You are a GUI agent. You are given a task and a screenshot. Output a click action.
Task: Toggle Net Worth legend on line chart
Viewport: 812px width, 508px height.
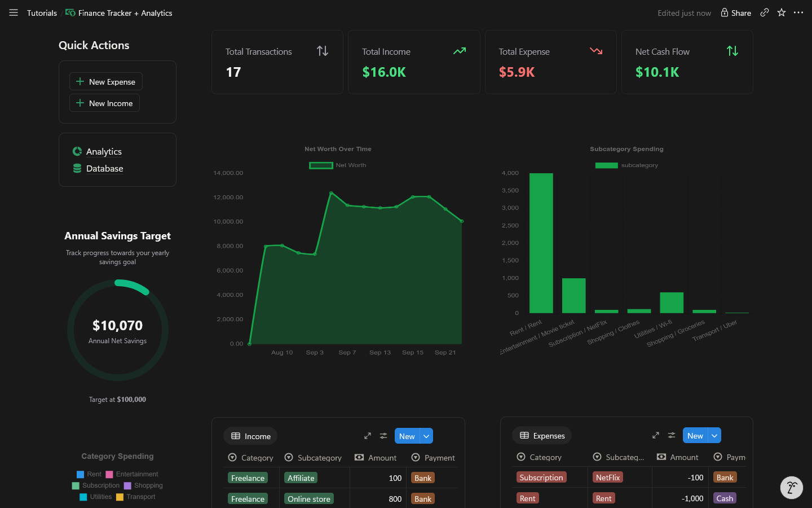[337, 165]
